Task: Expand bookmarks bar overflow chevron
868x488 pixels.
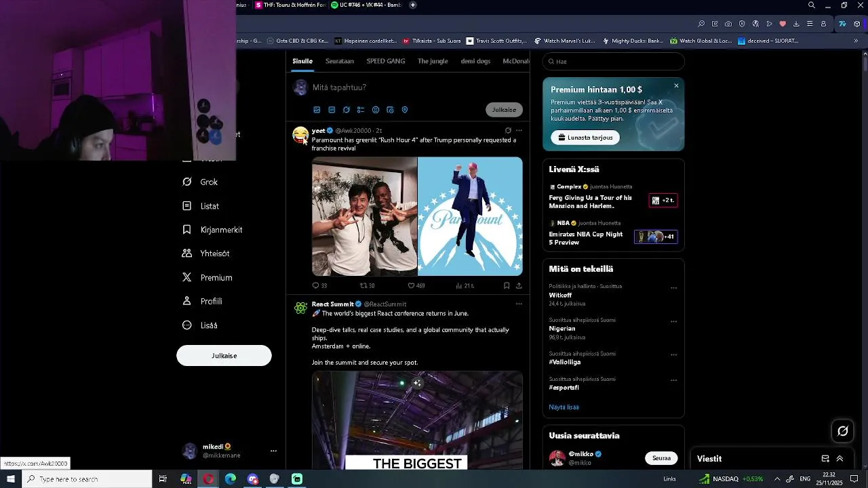Action: (x=856, y=41)
